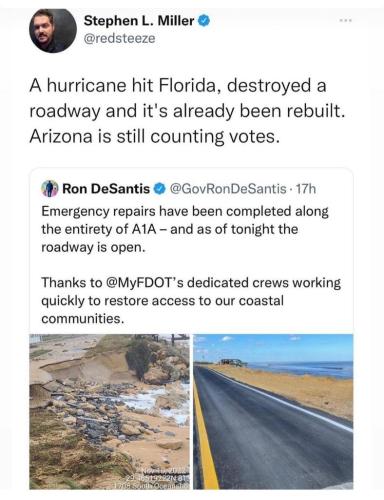Open the @redsteeze handle link

click(119, 38)
